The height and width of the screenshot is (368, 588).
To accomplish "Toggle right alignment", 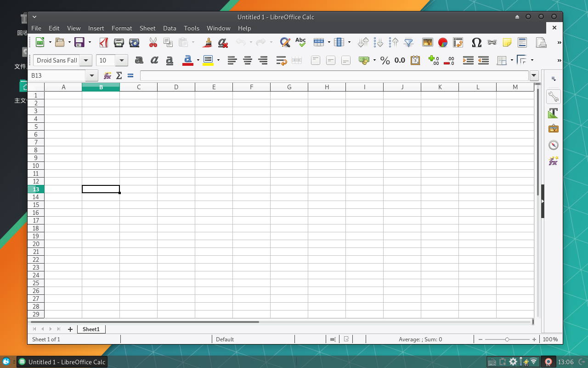I will [263, 60].
